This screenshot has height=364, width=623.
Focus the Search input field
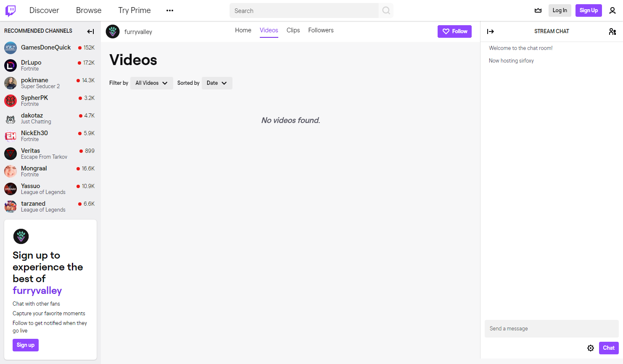tap(304, 10)
